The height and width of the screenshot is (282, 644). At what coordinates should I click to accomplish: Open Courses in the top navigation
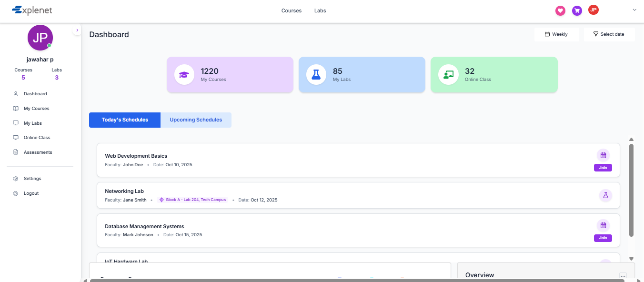pos(292,10)
